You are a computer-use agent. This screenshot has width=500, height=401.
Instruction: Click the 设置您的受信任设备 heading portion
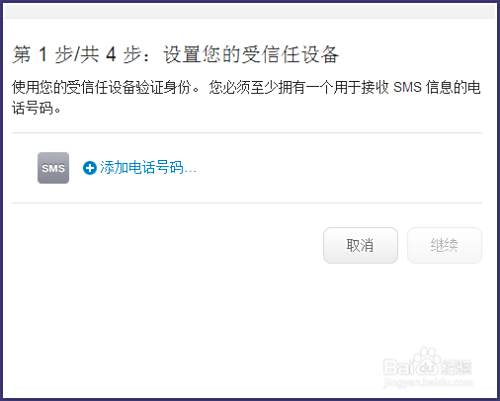coord(251,54)
